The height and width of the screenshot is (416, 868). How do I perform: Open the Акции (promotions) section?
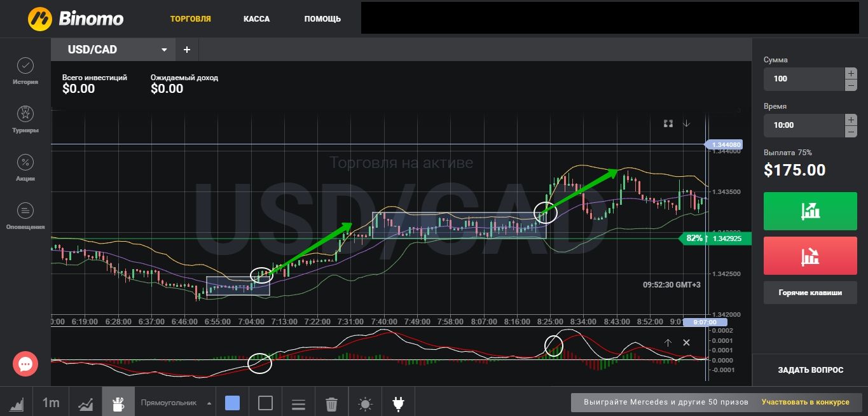(25, 168)
